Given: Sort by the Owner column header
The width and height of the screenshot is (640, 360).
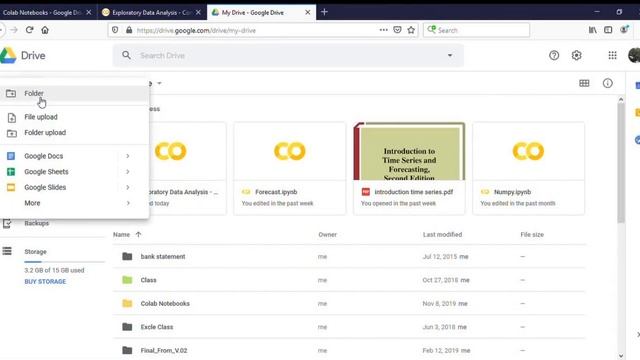Looking at the screenshot, I should coord(327,235).
